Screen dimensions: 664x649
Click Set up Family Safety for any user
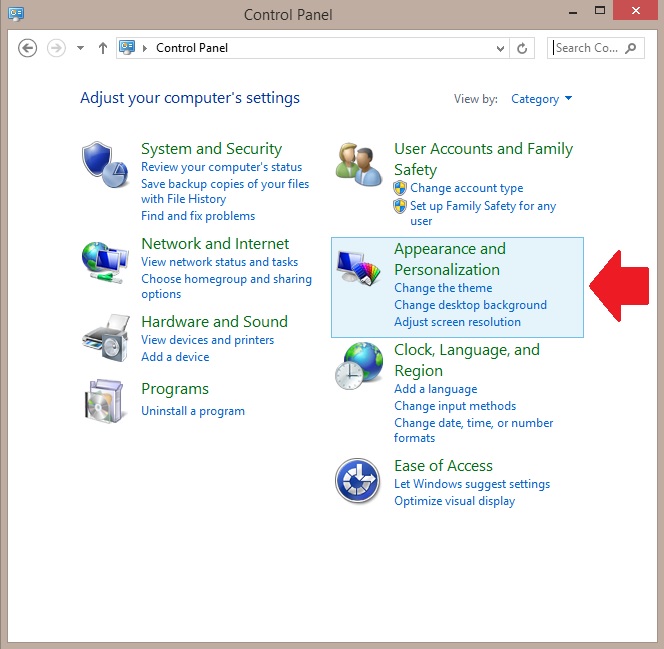[x=483, y=213]
